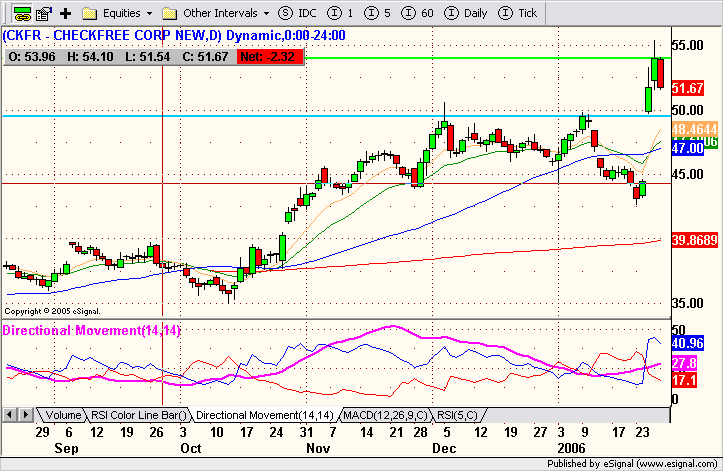Viewport: 723px width, 471px height.
Task: Open the chart properties icon
Action: pyautogui.click(x=43, y=13)
